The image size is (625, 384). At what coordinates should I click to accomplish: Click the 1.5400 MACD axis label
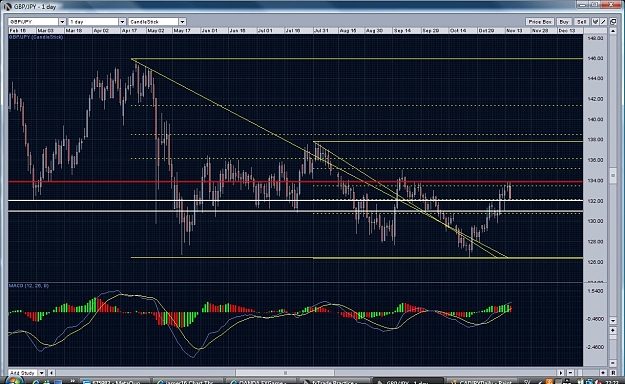point(596,291)
